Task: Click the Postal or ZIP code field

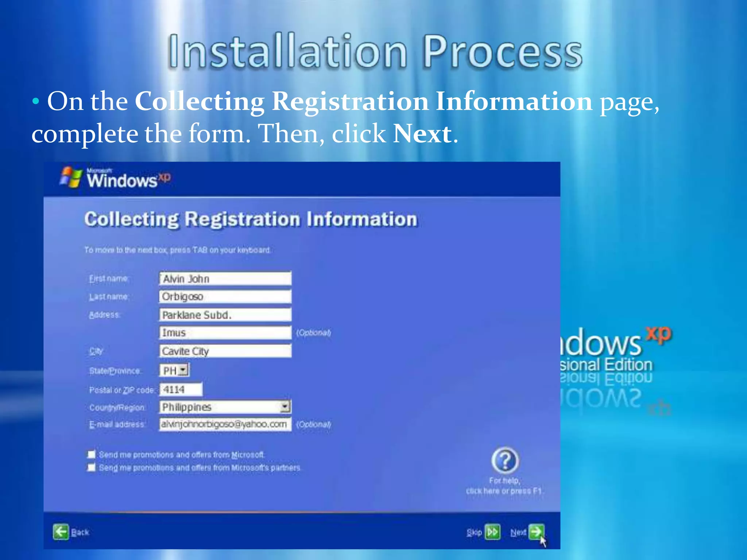Action: (181, 389)
